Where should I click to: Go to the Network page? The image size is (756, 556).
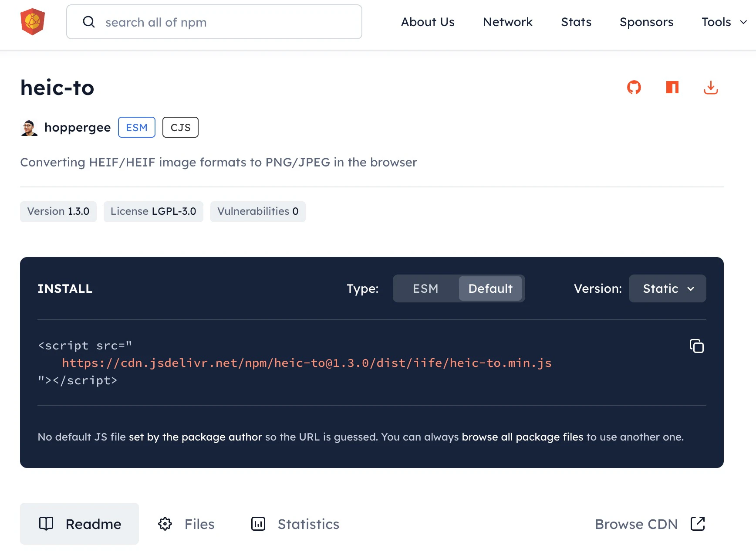(508, 22)
